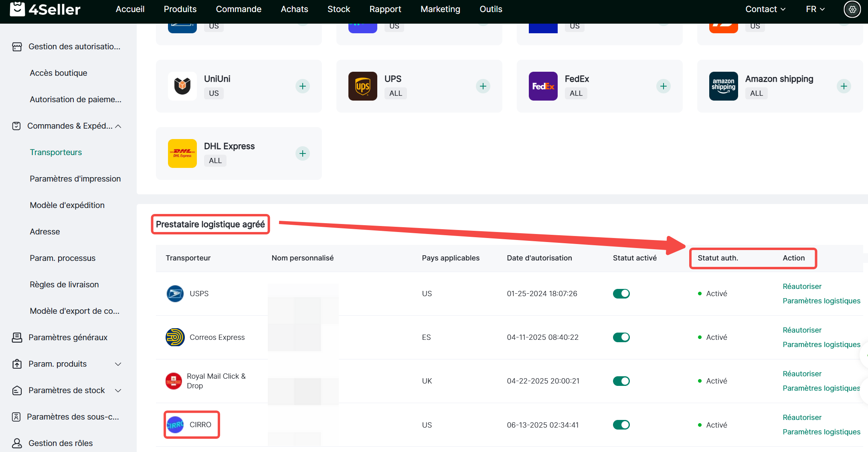Screen dimensions: 868x452
Task: Open settings gear in top bar
Action: click(852, 9)
